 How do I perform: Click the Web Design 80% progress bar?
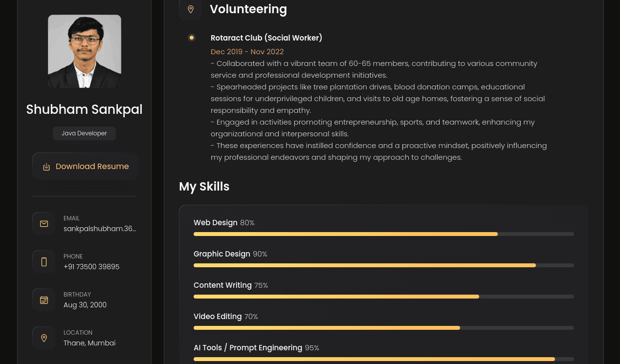[384, 234]
